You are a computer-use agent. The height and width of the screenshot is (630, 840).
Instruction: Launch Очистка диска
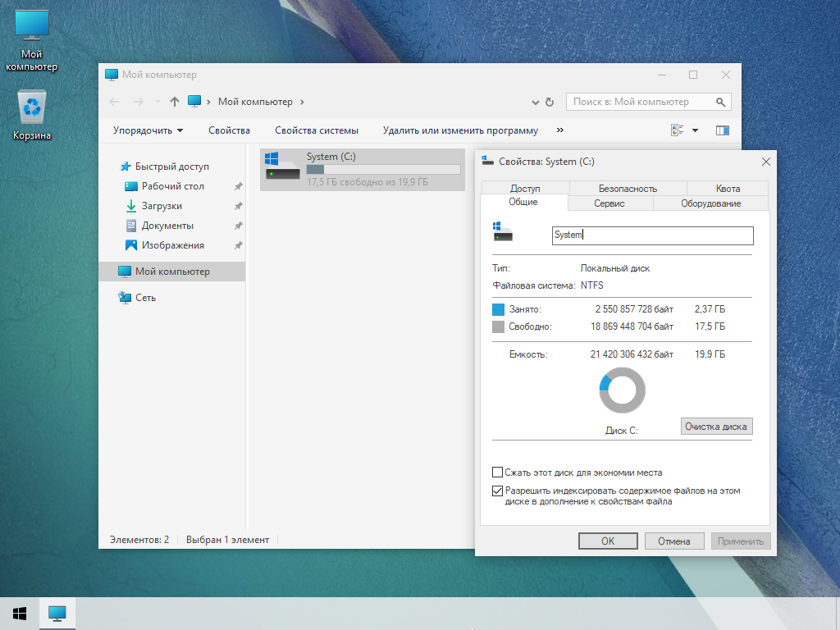[716, 426]
